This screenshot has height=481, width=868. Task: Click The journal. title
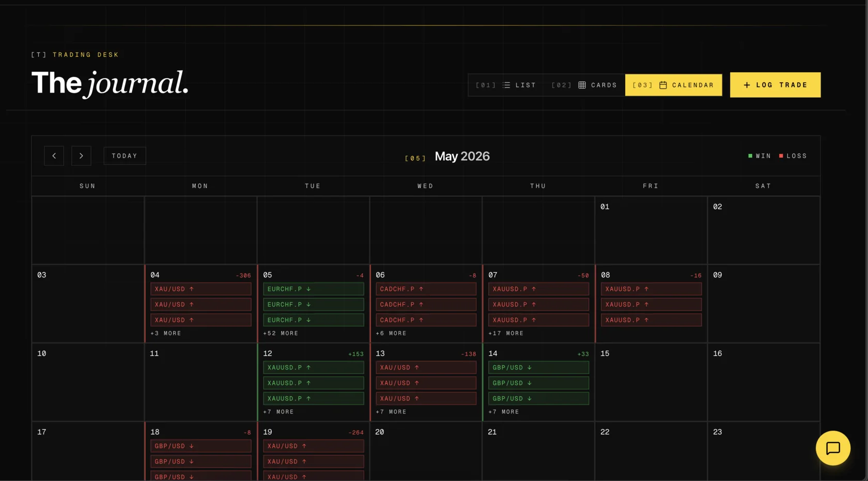click(110, 83)
